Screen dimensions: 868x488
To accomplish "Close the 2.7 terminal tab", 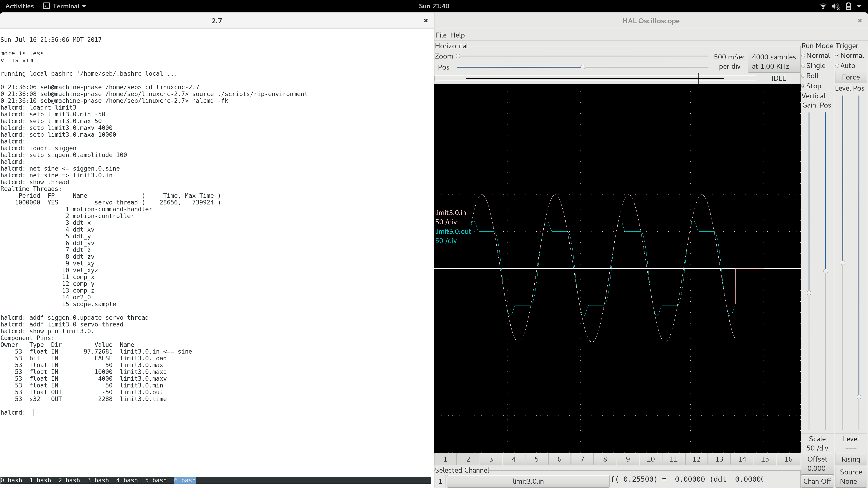I will [x=426, y=21].
